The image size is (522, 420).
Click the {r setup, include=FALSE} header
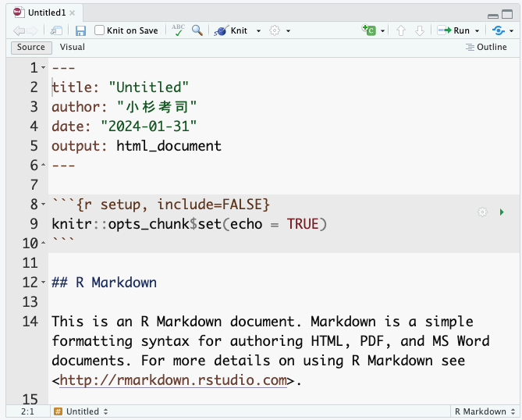pyautogui.click(x=172, y=205)
